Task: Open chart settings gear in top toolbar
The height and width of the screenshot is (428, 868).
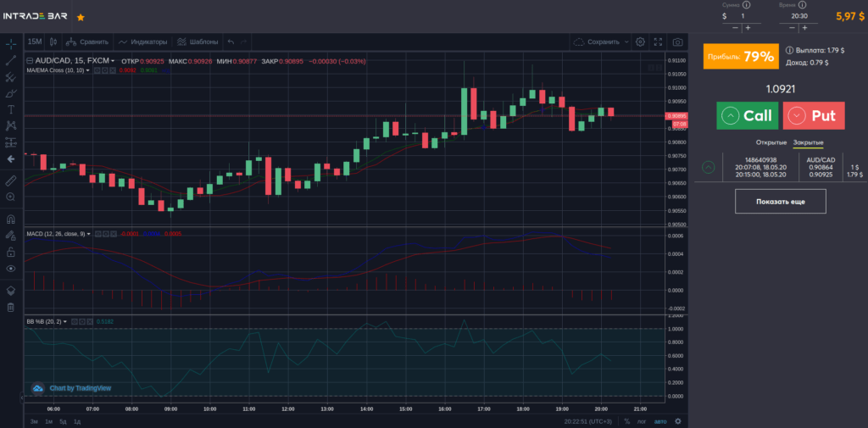Action: [640, 42]
